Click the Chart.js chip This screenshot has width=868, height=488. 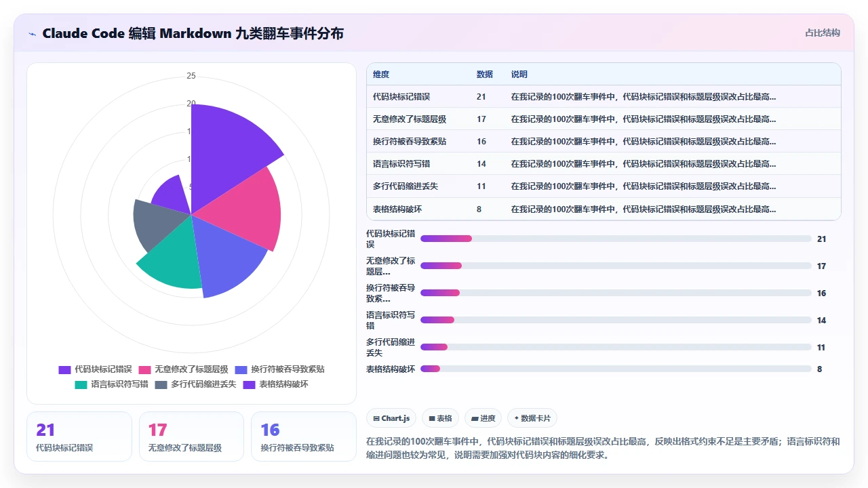pyautogui.click(x=391, y=418)
